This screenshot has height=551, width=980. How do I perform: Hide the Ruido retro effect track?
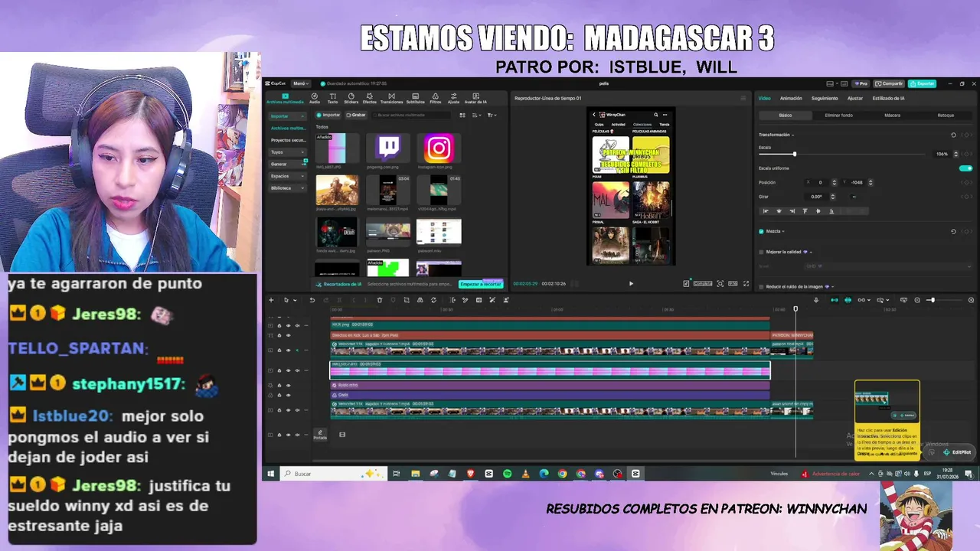point(288,386)
